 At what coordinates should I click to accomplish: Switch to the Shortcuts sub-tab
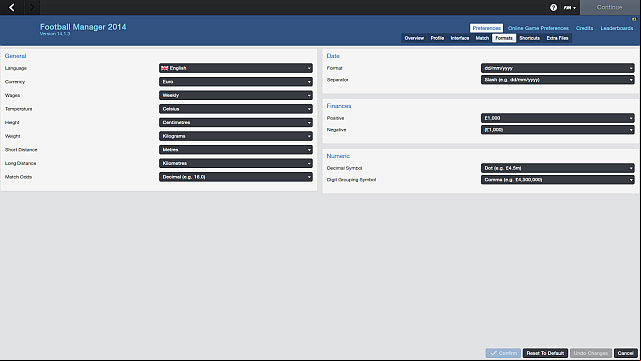pyautogui.click(x=529, y=38)
